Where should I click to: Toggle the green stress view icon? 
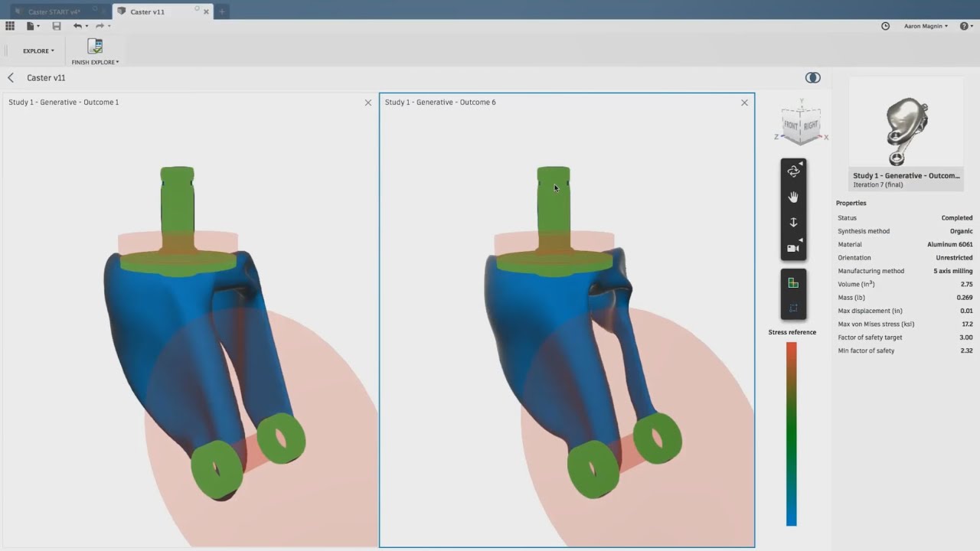[x=793, y=283]
